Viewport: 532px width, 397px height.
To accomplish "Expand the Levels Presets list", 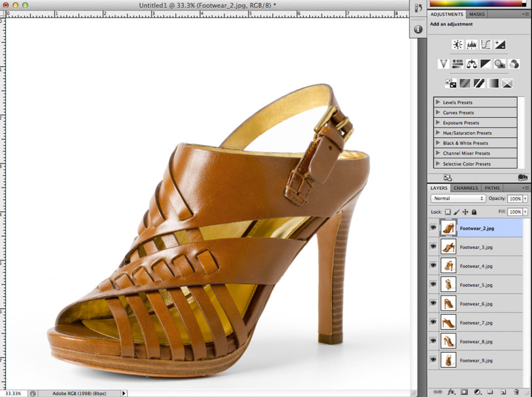I will coord(438,102).
